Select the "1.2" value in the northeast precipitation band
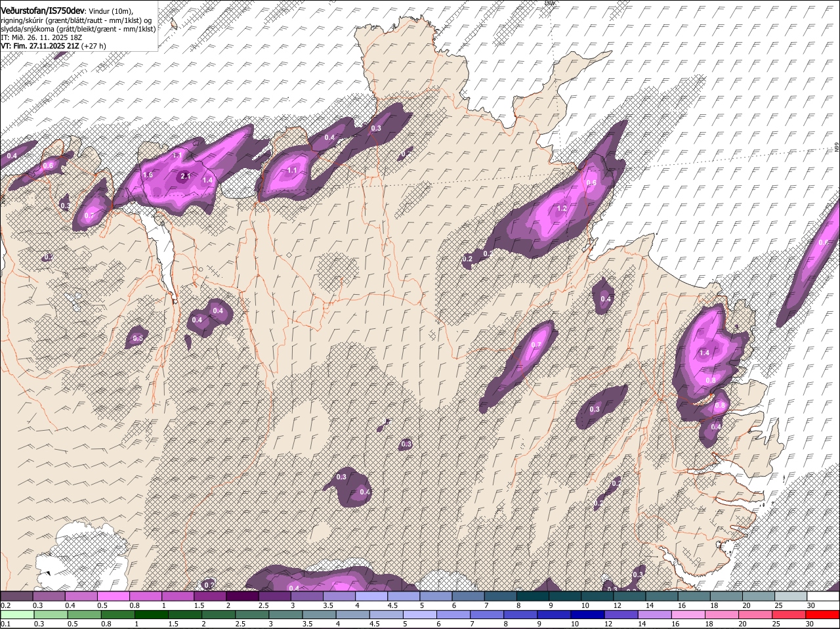The image size is (840, 629). click(562, 208)
